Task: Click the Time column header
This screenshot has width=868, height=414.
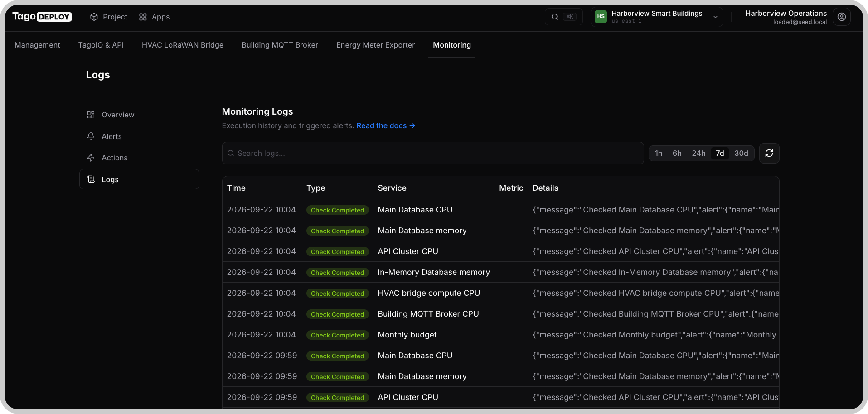Action: coord(236,188)
